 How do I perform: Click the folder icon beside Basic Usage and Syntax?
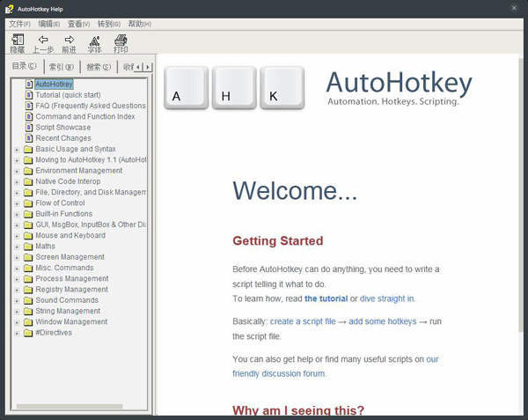(x=28, y=149)
